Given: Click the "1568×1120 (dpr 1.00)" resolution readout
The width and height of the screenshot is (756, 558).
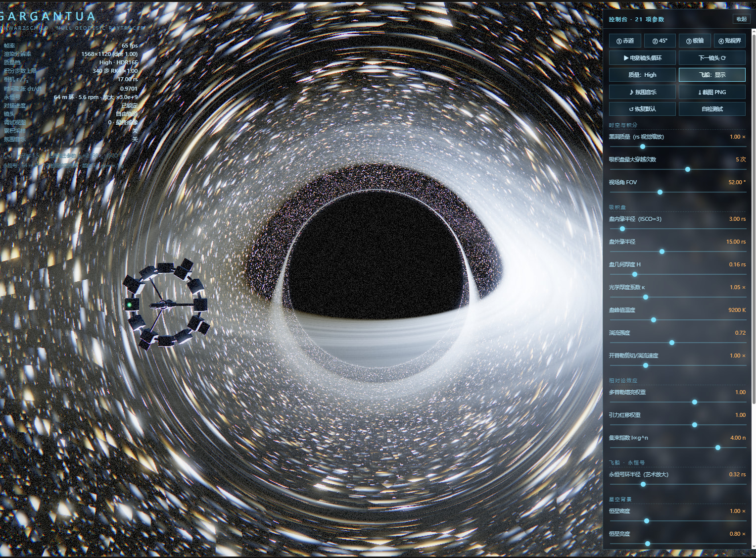Looking at the screenshot, I should [109, 54].
